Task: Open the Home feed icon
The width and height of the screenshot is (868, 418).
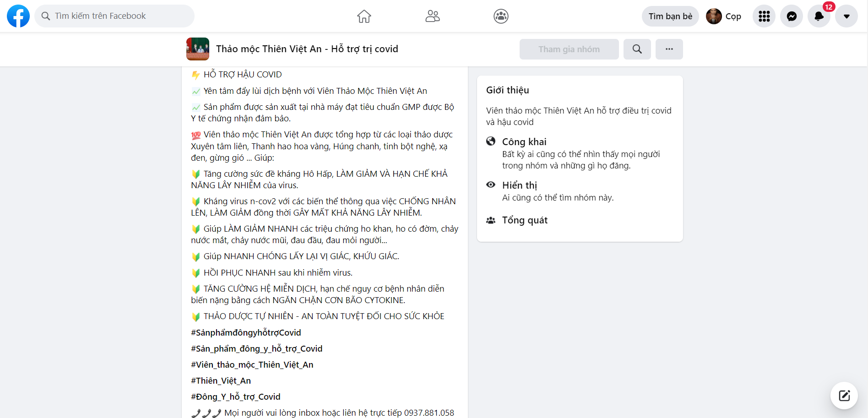Action: (x=364, y=16)
